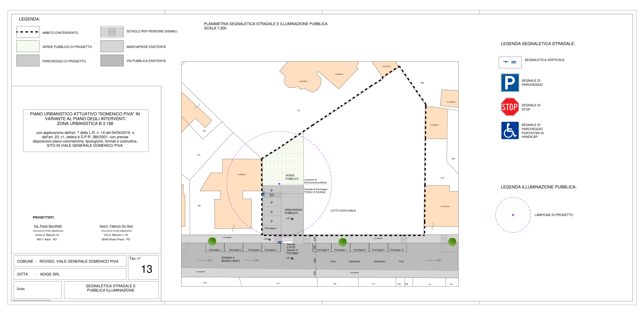Click the Parcheggio di Progetto grey swatch
This screenshot has width=644, height=315.
(x=28, y=60)
